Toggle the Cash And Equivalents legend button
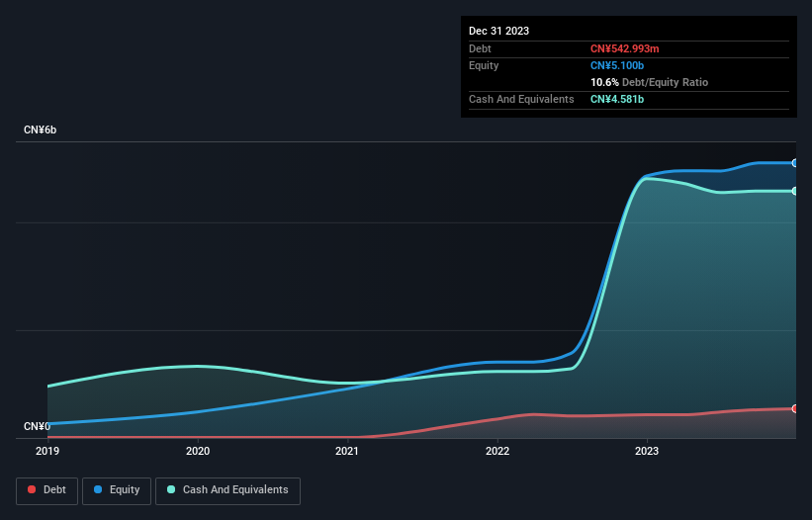The image size is (812, 520). [227, 490]
